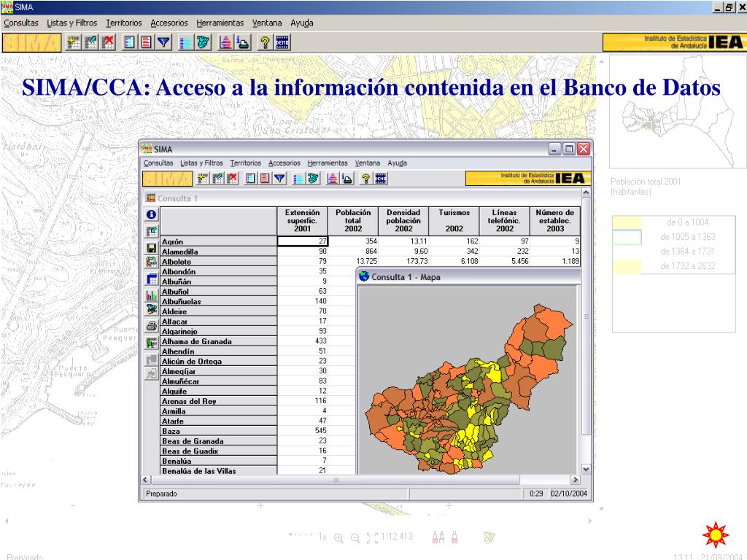Viewport: 747px width, 560px height.
Task: Click the floppy disk save icon in Consulta 1 sidebar
Action: pos(152,248)
